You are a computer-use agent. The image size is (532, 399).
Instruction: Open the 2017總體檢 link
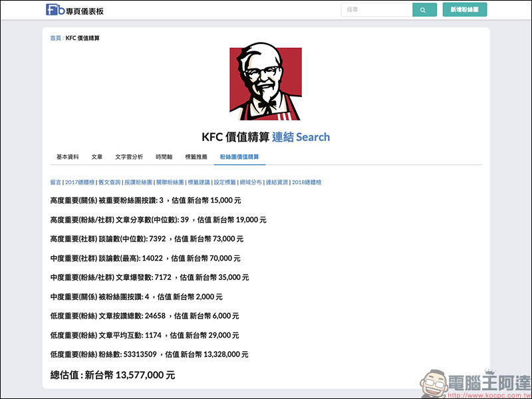pos(80,182)
